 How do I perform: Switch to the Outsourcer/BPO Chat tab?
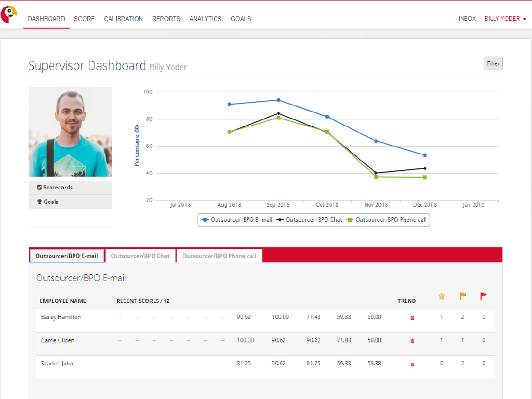pos(140,256)
